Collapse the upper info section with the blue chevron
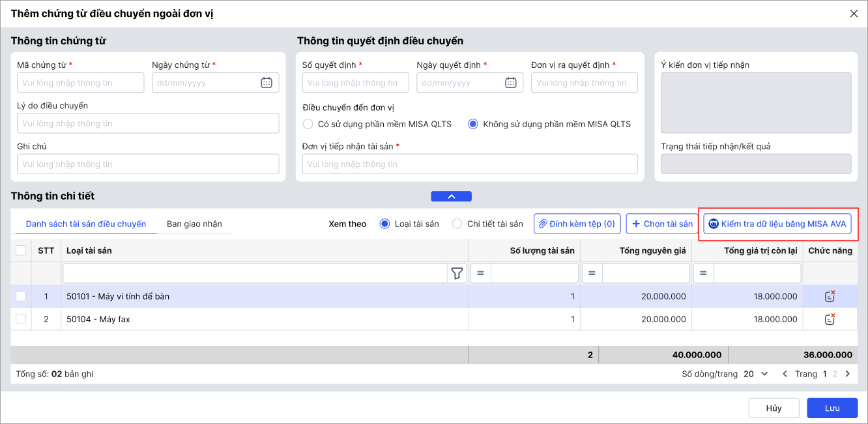The height and width of the screenshot is (424, 868). pos(451,196)
